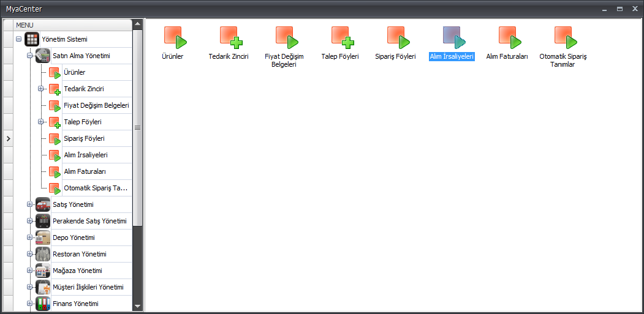Choose Mağaza Yönetimi from the tree
The height and width of the screenshot is (314, 644).
[x=78, y=271]
